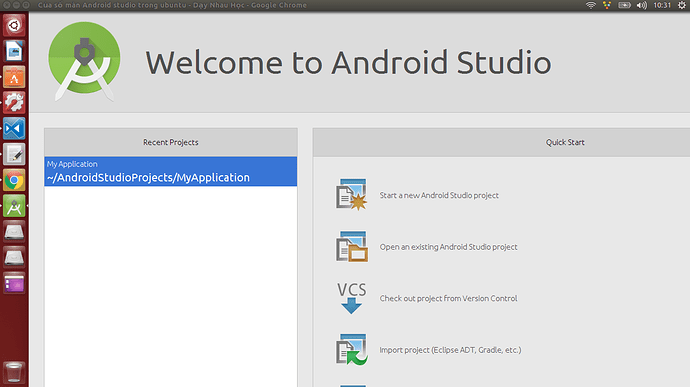Open the 10:31 clock menu
This screenshot has height=387, width=690.
[662, 5]
